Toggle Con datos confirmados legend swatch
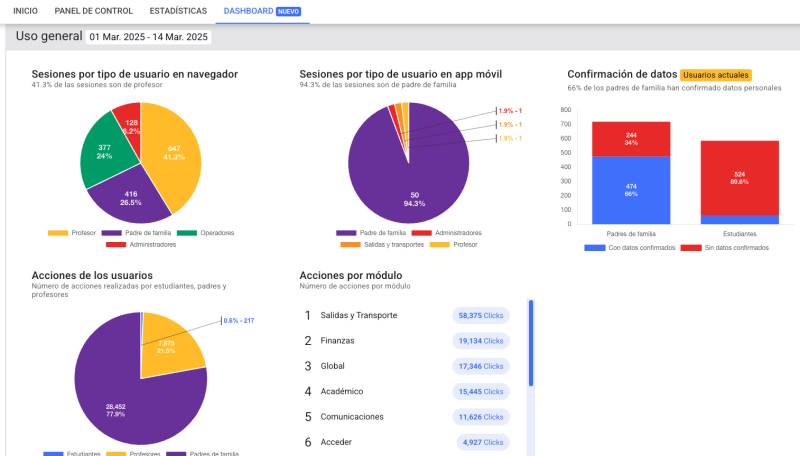 [x=594, y=248]
